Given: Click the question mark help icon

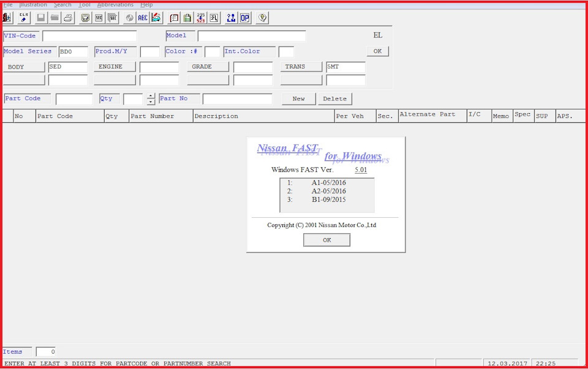Looking at the screenshot, I should [263, 18].
